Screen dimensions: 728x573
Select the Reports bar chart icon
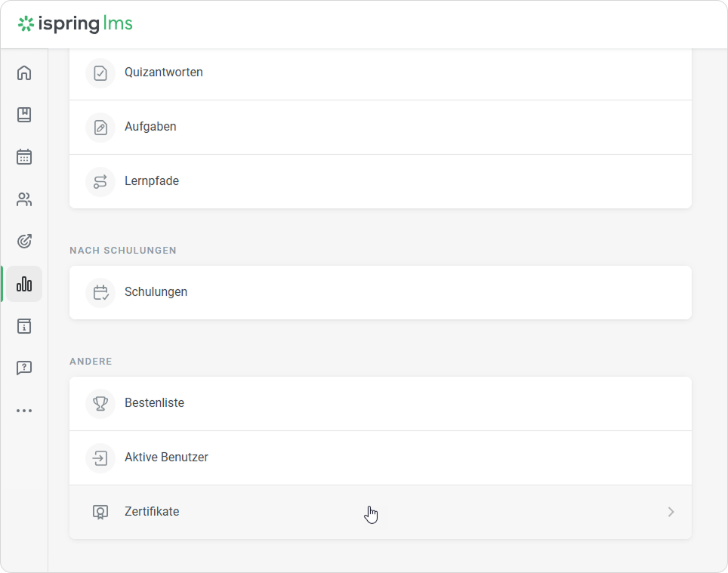(24, 284)
